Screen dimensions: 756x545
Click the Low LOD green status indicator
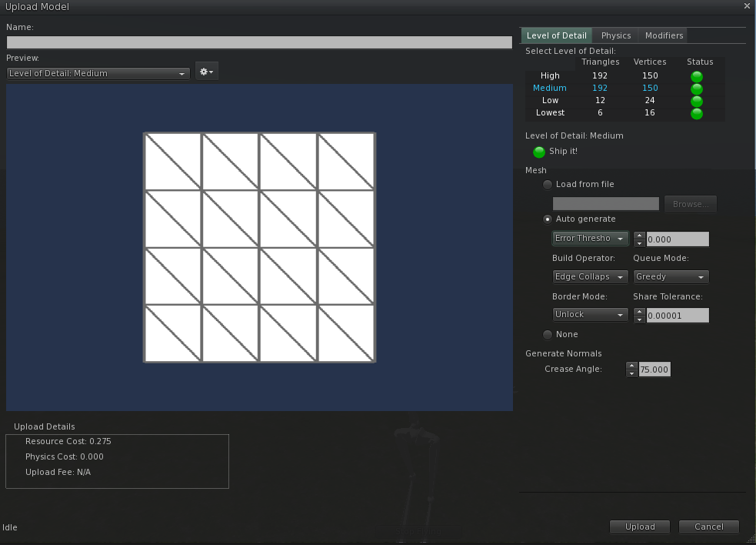(696, 101)
